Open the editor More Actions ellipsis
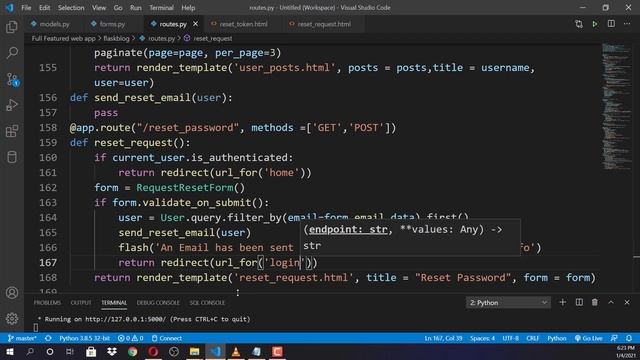Image resolution: width=640 pixels, height=360 pixels. click(627, 24)
